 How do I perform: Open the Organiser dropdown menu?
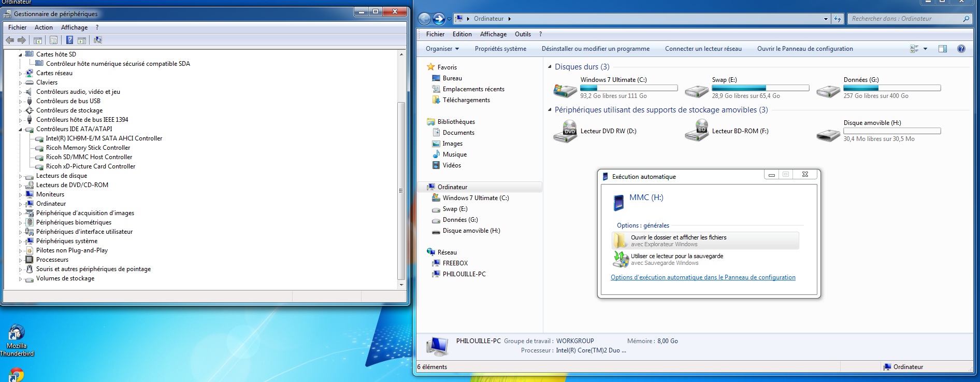coord(442,49)
